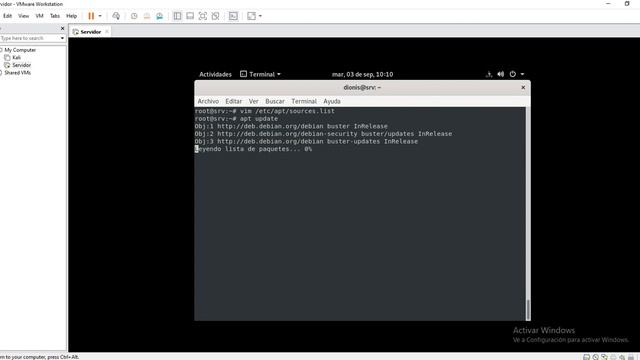This screenshot has width=640, height=360.
Task: Toggle the thumbnail bar icon
Action: click(x=190, y=16)
